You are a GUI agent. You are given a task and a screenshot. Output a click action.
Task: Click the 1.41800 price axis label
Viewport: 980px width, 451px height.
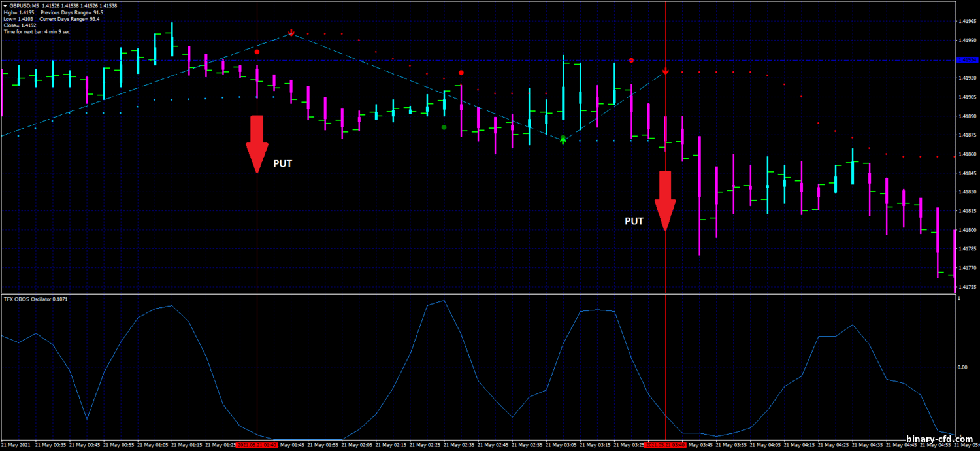(967, 230)
